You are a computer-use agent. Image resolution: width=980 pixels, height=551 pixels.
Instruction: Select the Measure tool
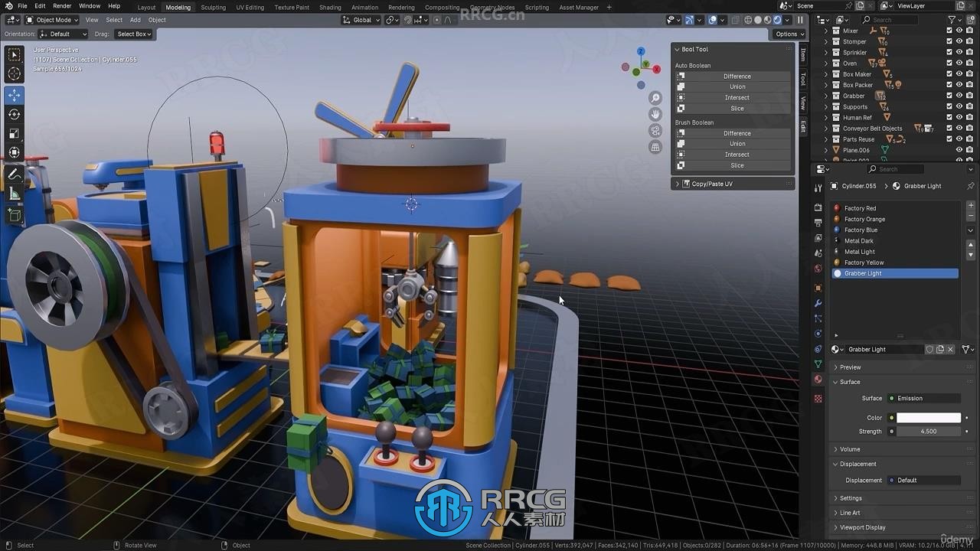coord(15,194)
